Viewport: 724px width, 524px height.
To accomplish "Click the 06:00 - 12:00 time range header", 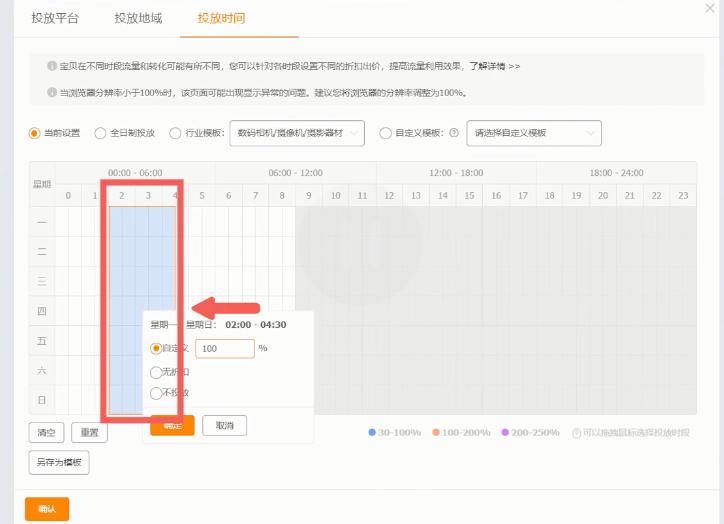I will coord(296,173).
